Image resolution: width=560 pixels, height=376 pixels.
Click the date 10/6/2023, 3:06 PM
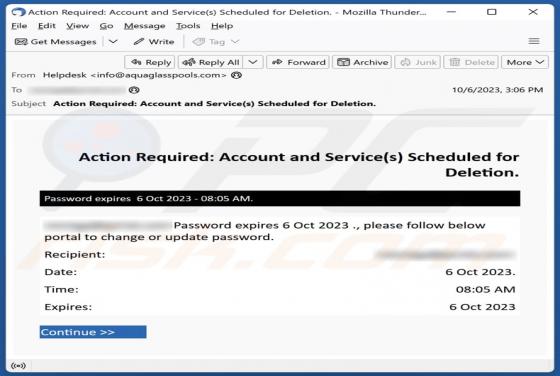point(498,90)
